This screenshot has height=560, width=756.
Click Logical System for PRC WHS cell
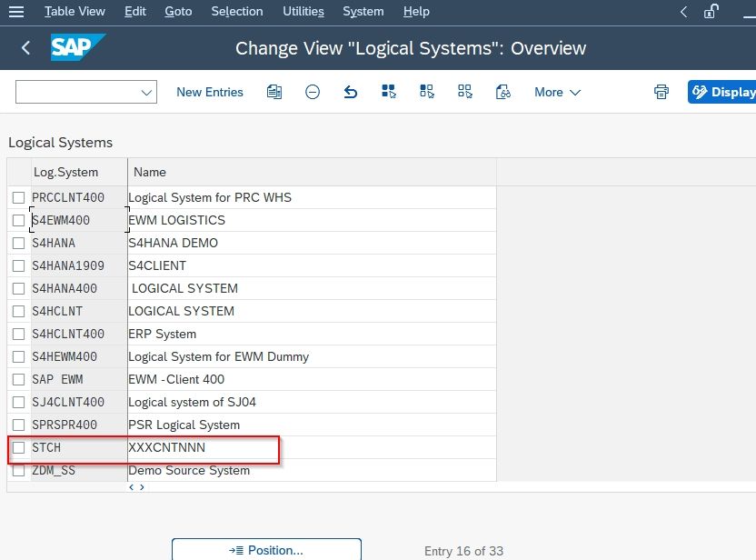(x=312, y=198)
